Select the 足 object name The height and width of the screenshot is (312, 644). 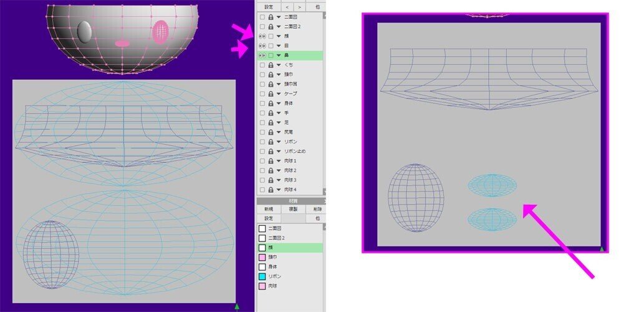pos(286,122)
